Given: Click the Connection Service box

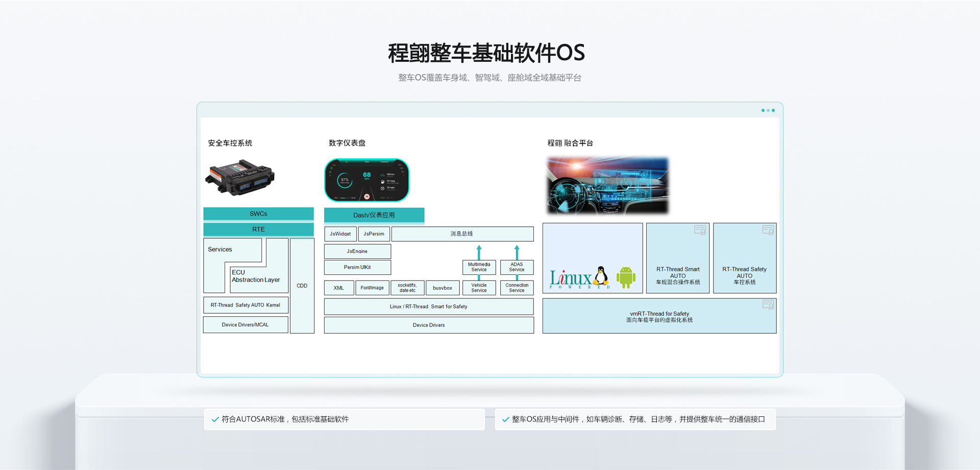Looking at the screenshot, I should click(x=517, y=288).
